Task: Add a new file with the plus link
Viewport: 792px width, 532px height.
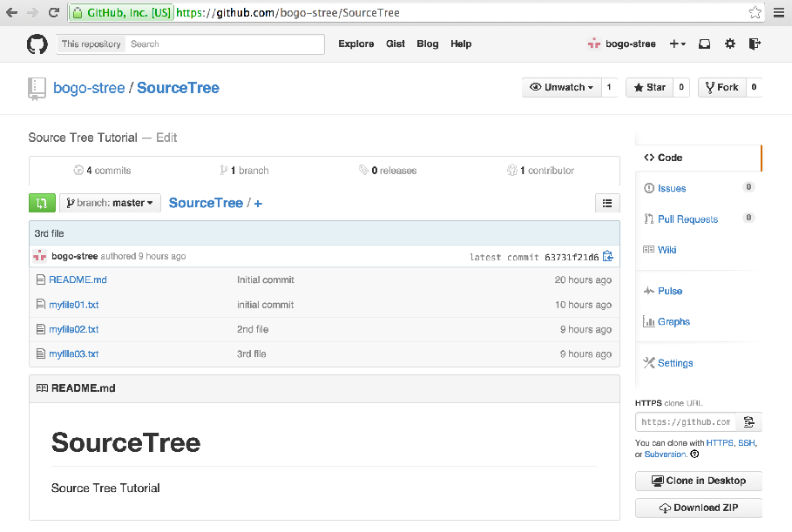Action: pyautogui.click(x=258, y=204)
